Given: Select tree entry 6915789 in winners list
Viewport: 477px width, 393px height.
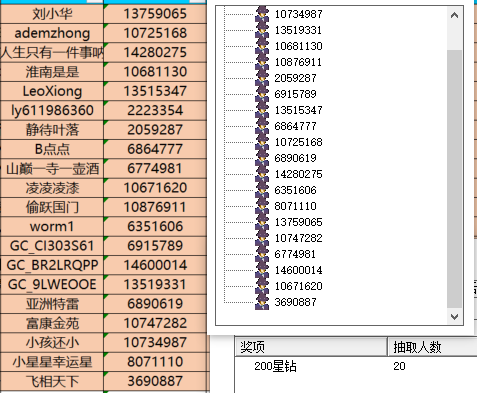Looking at the screenshot, I should click(296, 94).
